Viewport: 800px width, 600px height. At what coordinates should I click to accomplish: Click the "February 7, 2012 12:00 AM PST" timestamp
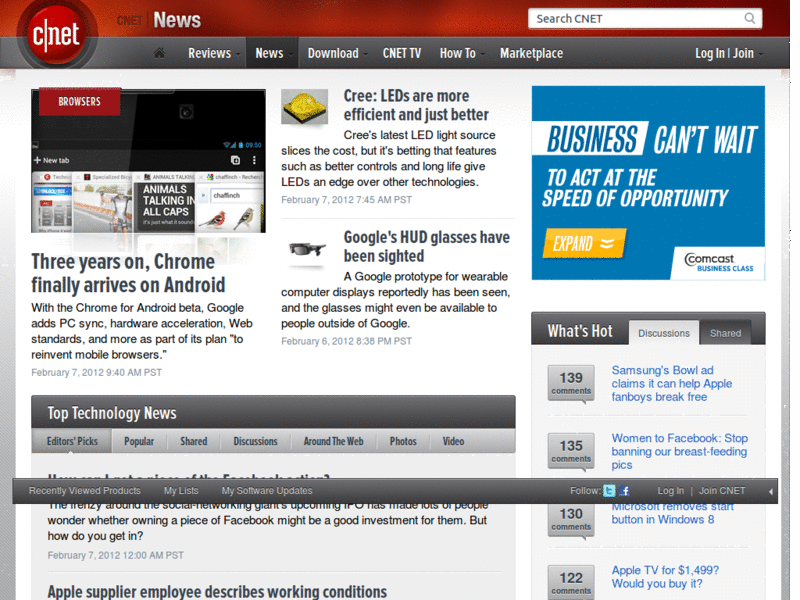pyautogui.click(x=116, y=555)
